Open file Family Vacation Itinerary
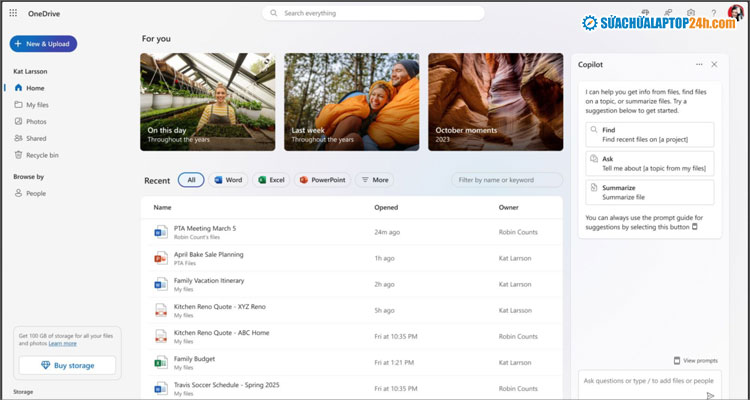Image resolution: width=750 pixels, height=400 pixels. point(209,280)
